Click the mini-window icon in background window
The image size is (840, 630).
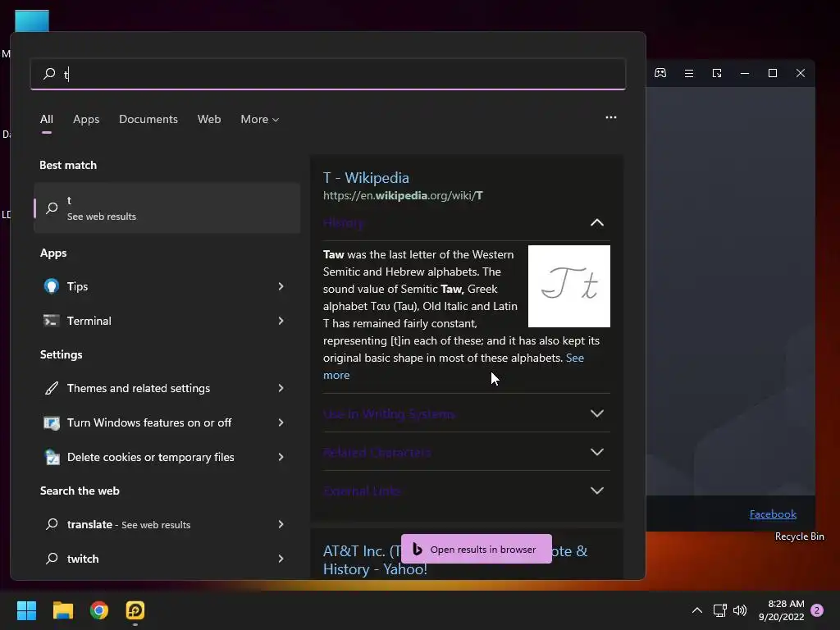point(717,73)
